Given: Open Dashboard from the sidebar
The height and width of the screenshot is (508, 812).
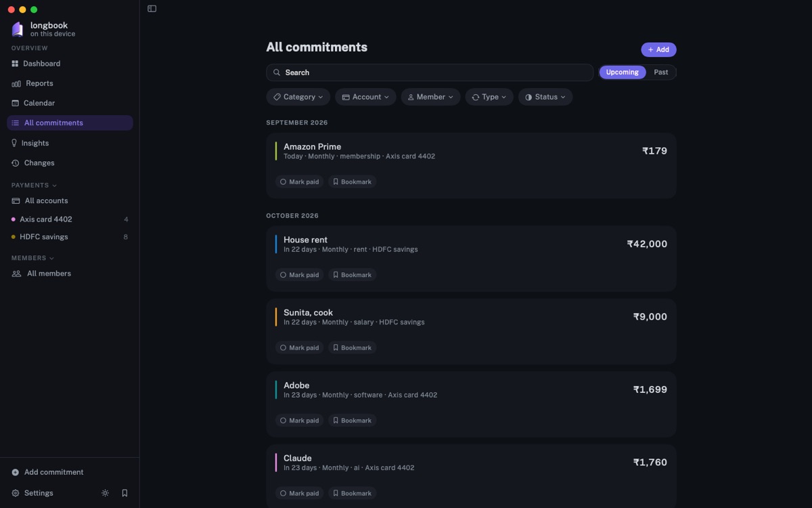Looking at the screenshot, I should coord(70,64).
